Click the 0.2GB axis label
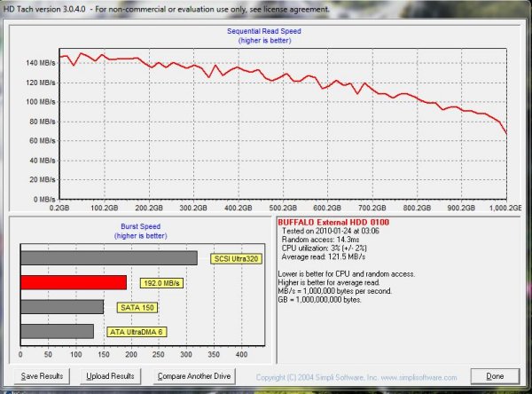Image resolution: width=532 pixels, height=394 pixels. (59, 208)
